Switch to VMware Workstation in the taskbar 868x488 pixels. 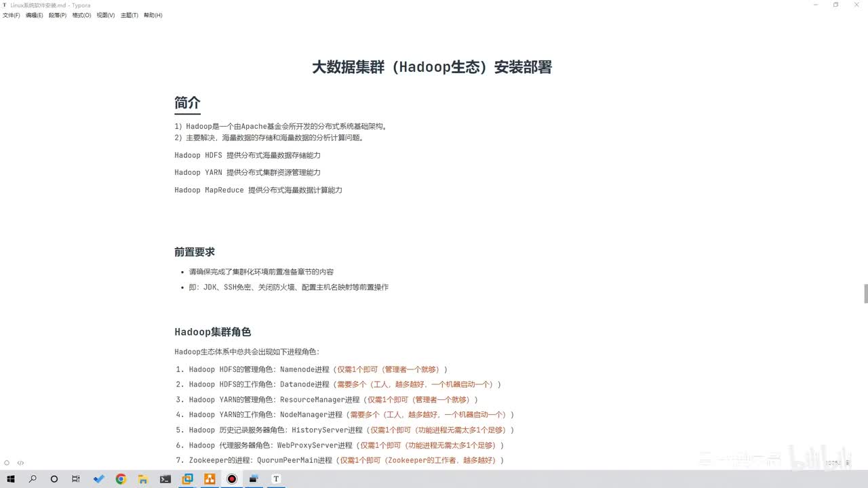tap(187, 479)
